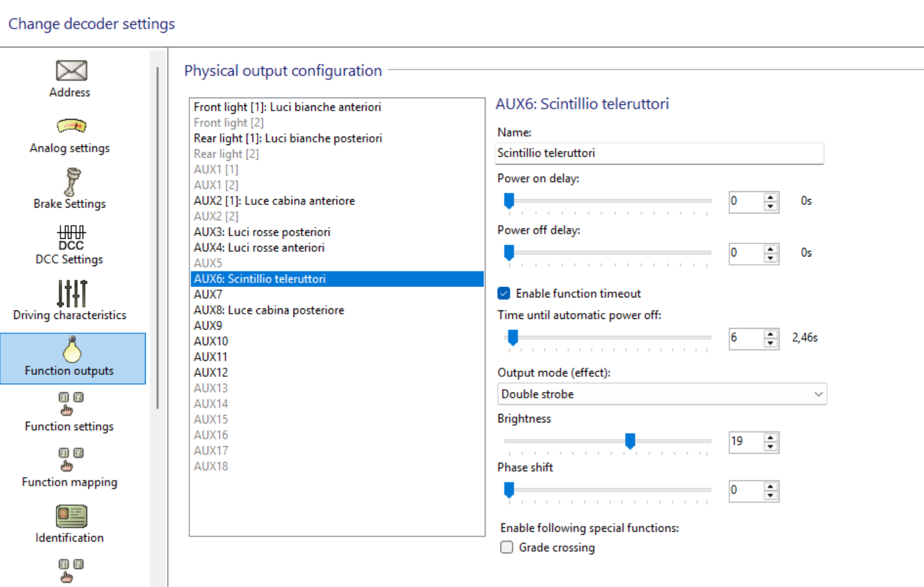Select AUX15 in output list
The width and height of the screenshot is (924, 587).
[337, 420]
